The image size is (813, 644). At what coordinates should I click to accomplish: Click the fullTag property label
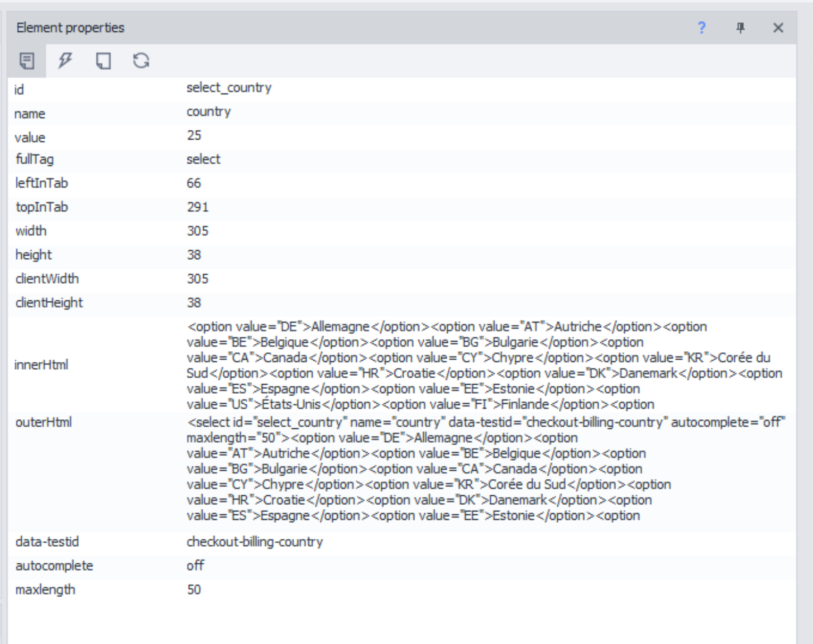pos(35,159)
